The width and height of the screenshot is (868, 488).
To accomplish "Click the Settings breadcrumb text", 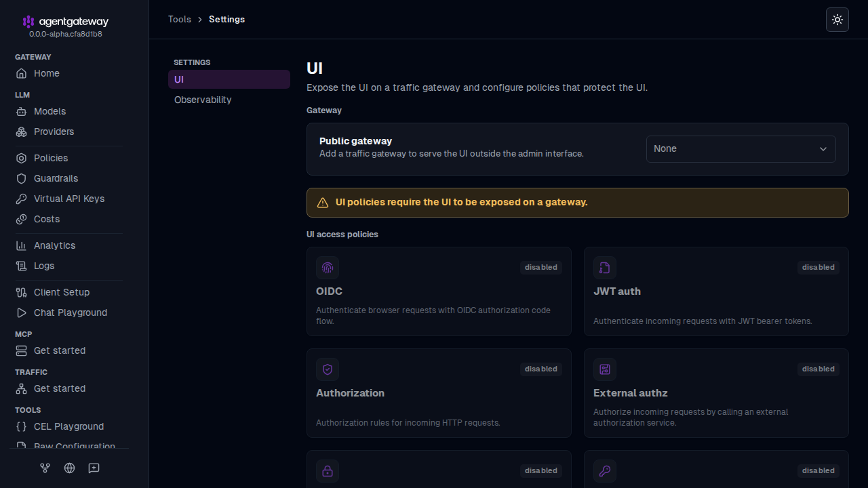I will point(226,20).
